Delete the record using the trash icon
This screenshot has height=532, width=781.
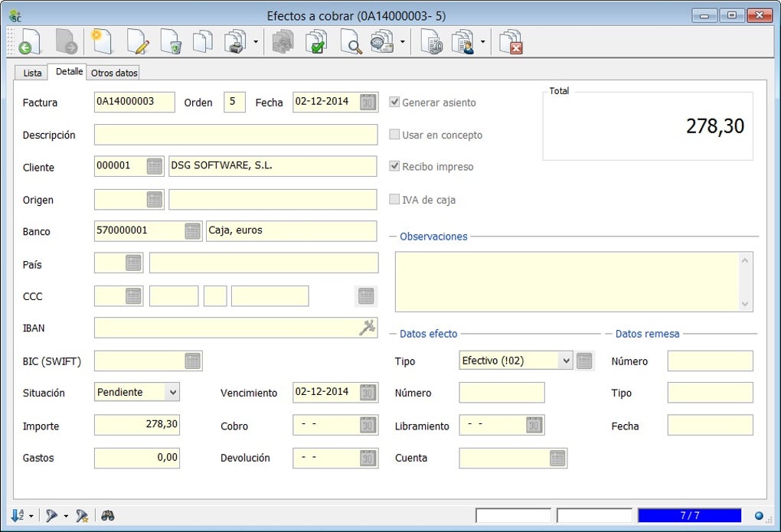(x=170, y=41)
